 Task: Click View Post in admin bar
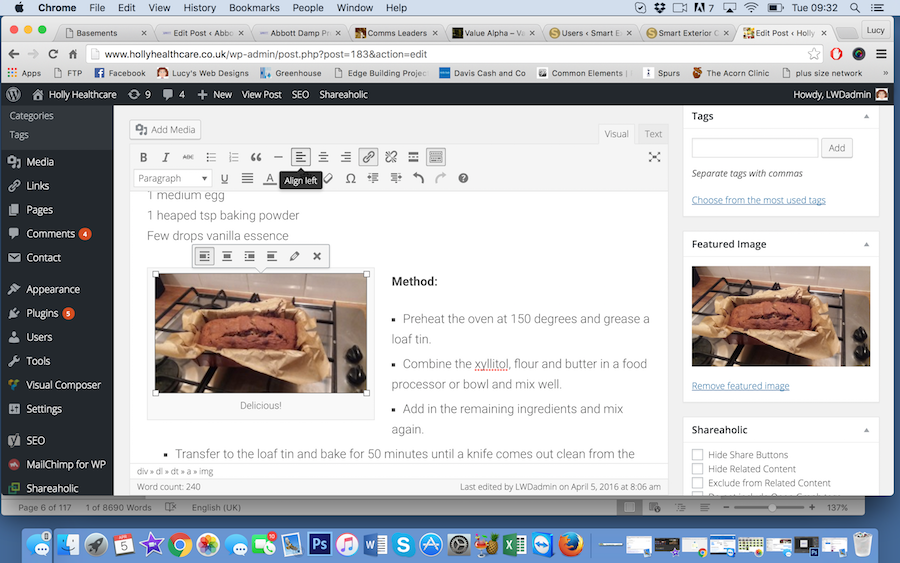pos(261,95)
